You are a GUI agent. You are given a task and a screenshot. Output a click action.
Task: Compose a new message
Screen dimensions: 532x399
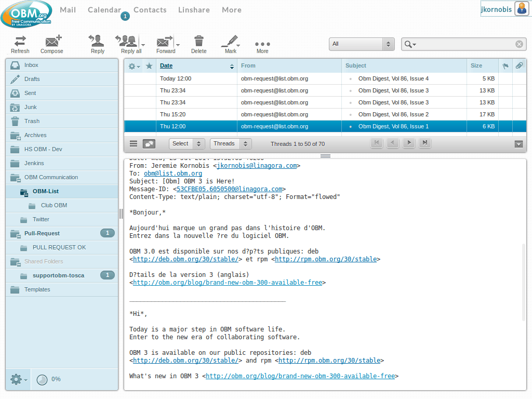[x=52, y=45]
